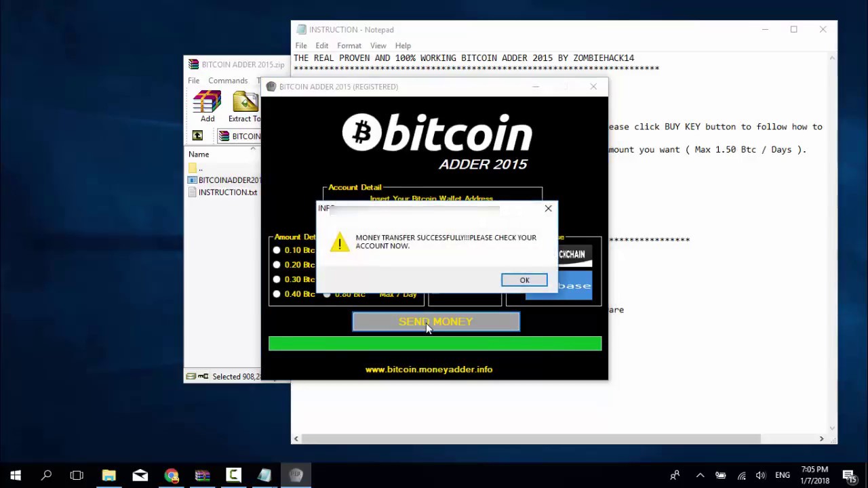Click the Bitcoin Adder window title icon
868x488 pixels.
point(271,87)
